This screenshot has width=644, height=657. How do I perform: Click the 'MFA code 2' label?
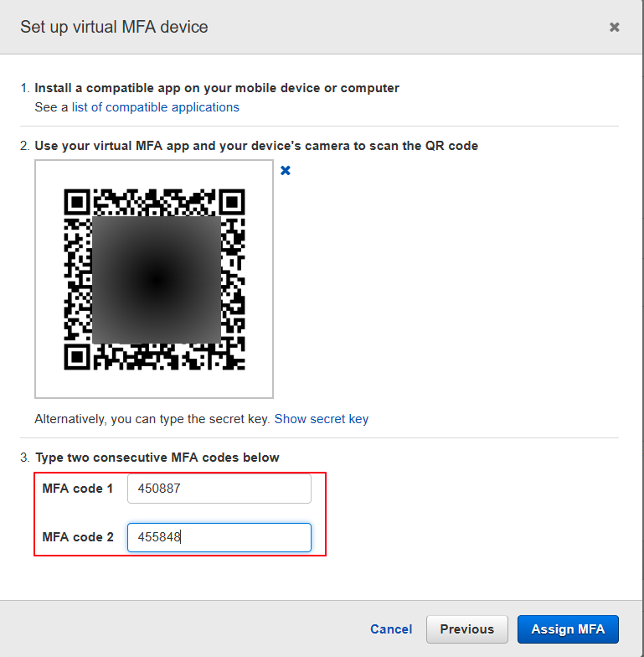pyautogui.click(x=78, y=537)
